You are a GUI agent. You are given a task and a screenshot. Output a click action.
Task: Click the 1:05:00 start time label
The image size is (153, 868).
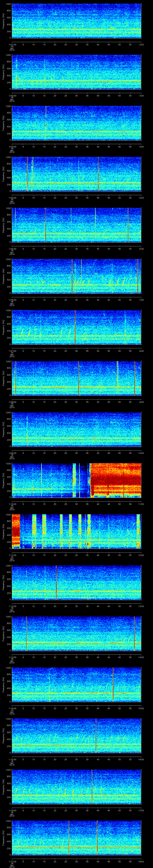pyautogui.click(x=12, y=249)
